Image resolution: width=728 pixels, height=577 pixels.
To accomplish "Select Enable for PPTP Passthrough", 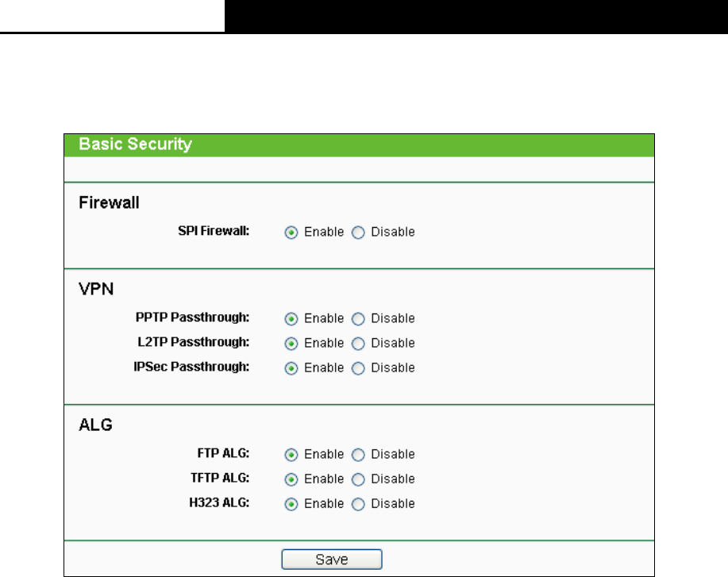I will point(291,319).
